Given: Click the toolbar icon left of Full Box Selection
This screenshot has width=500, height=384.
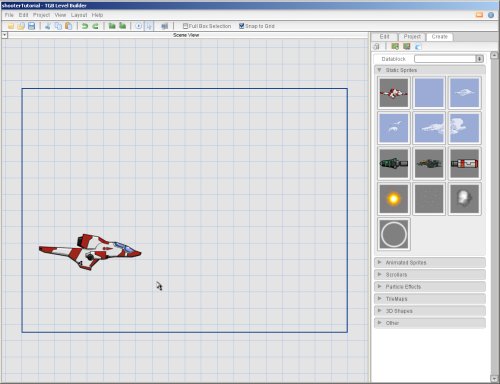Looking at the screenshot, I should click(165, 26).
